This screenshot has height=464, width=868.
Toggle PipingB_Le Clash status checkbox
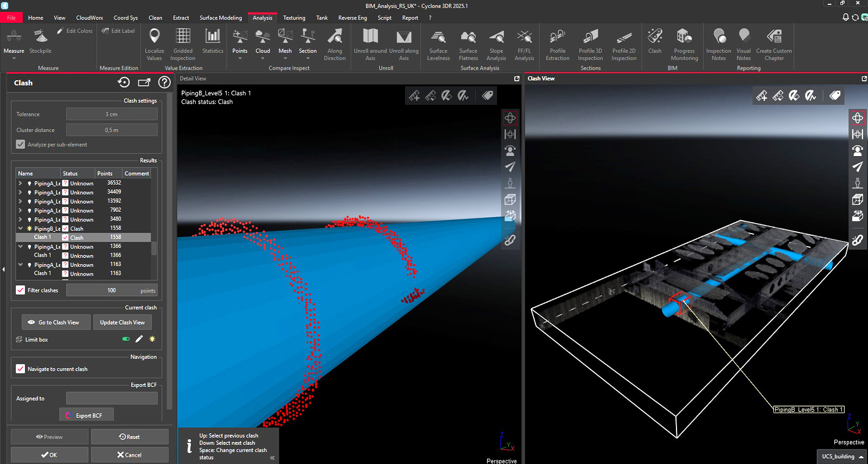pyautogui.click(x=65, y=228)
